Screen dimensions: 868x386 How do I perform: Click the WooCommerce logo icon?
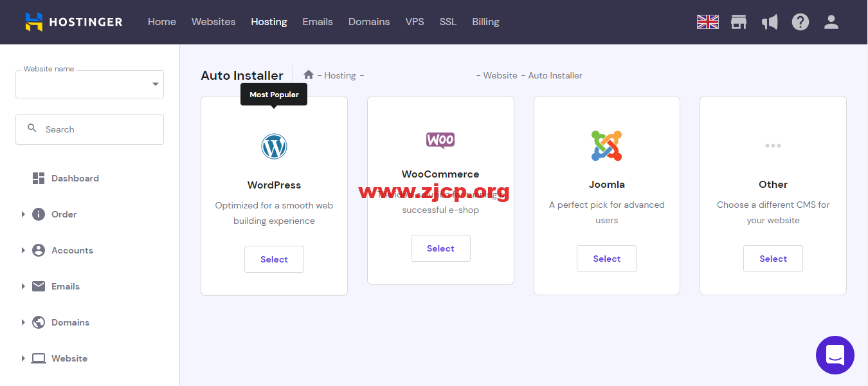(440, 140)
